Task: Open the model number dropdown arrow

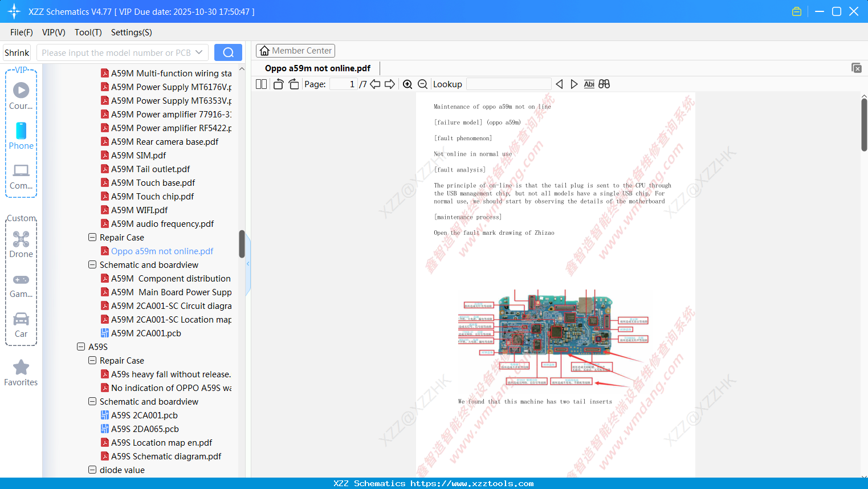Action: pyautogui.click(x=199, y=52)
